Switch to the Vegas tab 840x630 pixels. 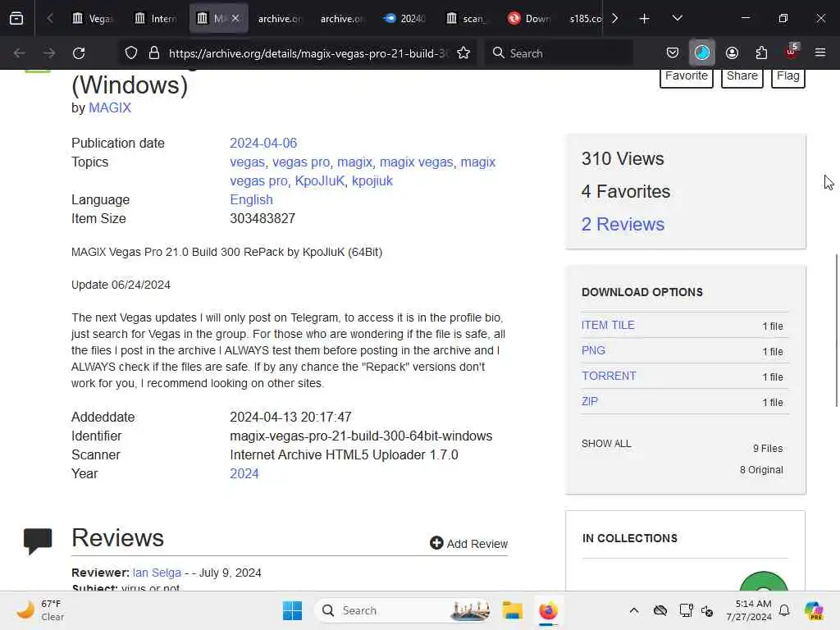point(94,18)
